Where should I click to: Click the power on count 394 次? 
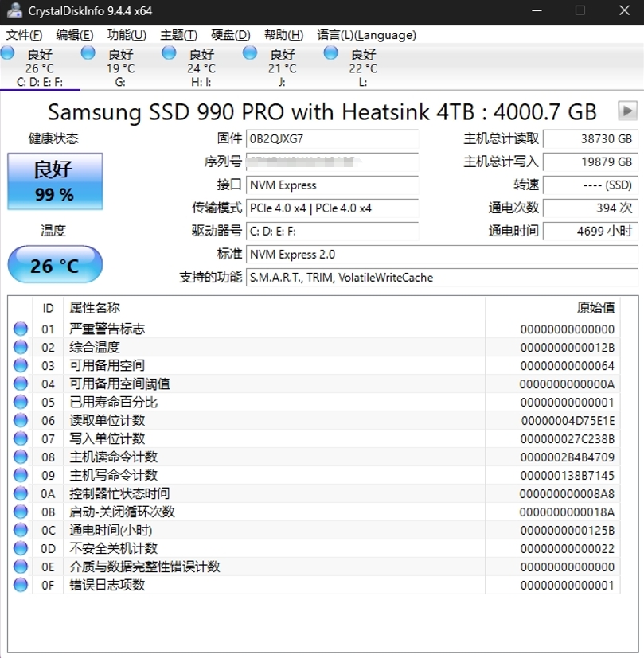coord(590,208)
